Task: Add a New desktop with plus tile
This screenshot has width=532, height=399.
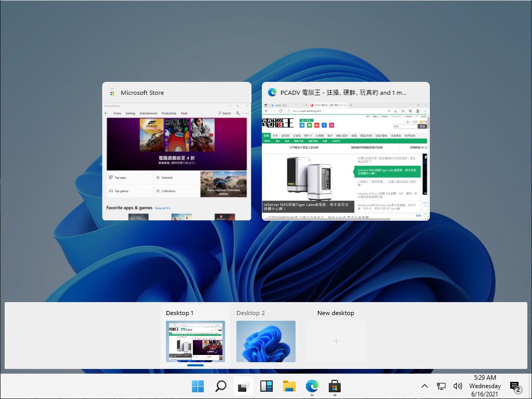Action: pyautogui.click(x=337, y=341)
